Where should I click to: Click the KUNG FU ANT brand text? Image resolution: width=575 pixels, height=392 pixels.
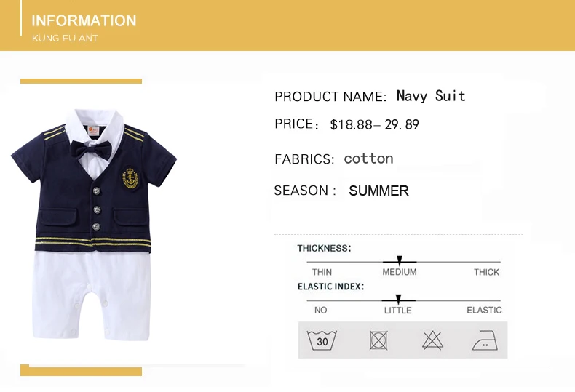tap(65, 38)
